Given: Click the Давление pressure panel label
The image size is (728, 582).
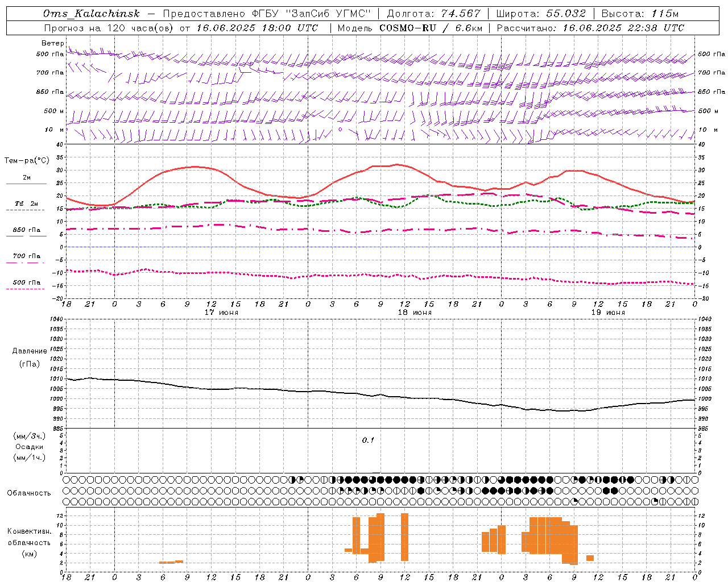Looking at the screenshot, I should point(30,351).
